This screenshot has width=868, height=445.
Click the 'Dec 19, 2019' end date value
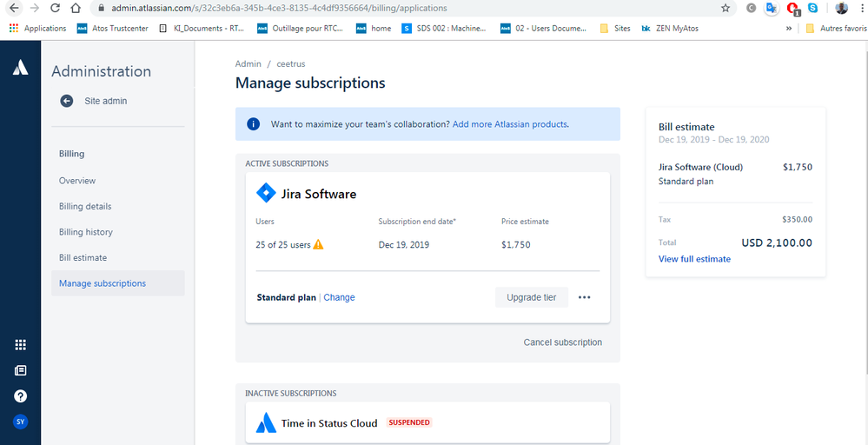pyautogui.click(x=403, y=244)
